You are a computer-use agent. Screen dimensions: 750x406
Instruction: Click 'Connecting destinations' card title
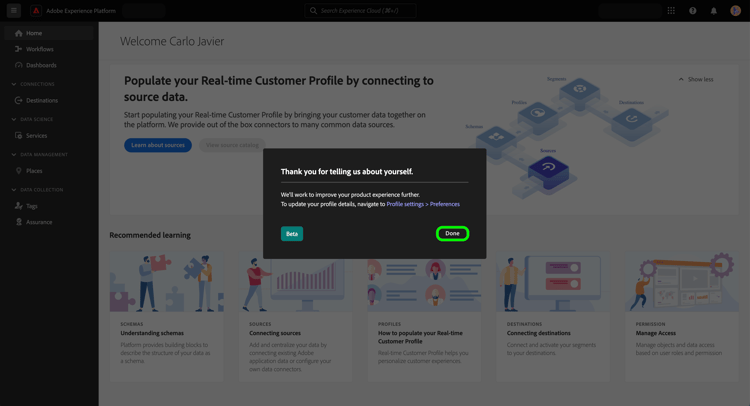pyautogui.click(x=539, y=333)
